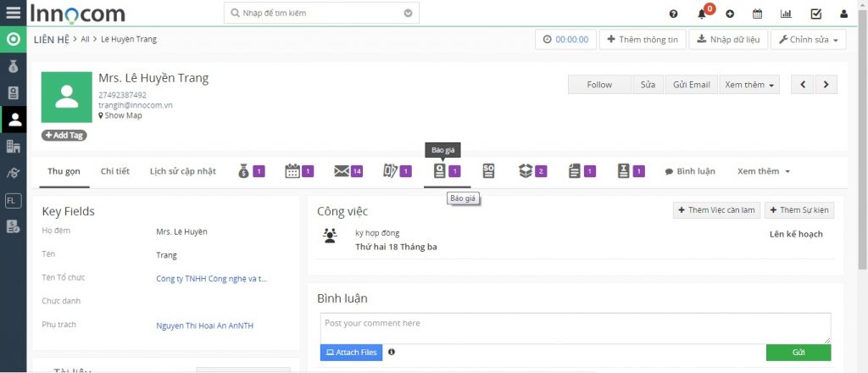Click the Lên kế hoạch status text
This screenshot has height=373, width=868.
click(x=796, y=234)
